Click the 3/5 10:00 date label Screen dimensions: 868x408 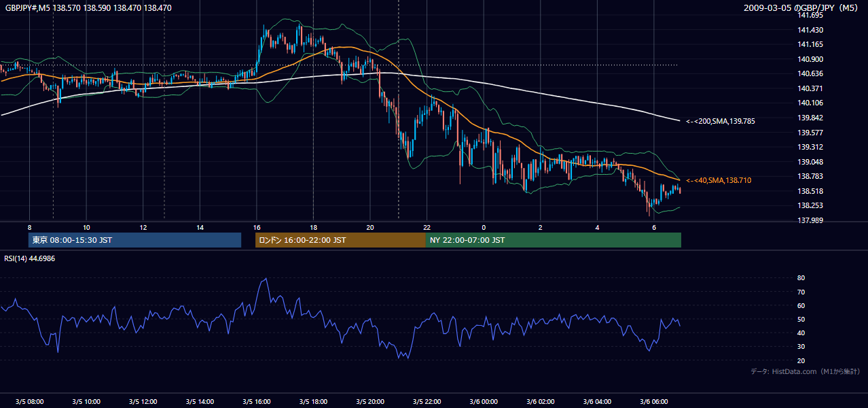pyautogui.click(x=86, y=402)
